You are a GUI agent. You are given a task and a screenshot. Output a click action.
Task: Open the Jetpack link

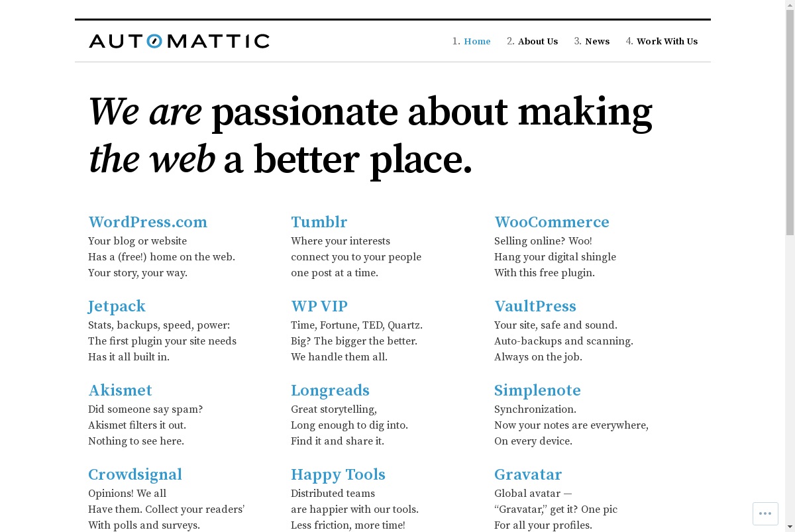coord(117,306)
